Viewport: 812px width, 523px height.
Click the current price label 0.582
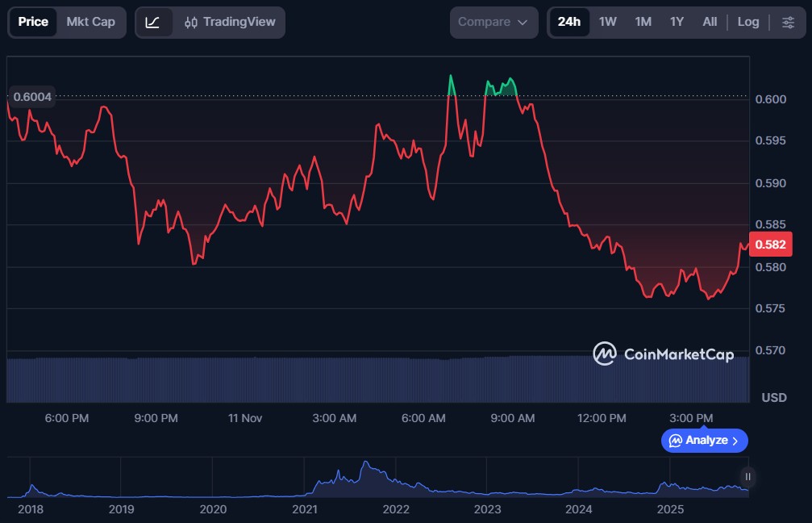[768, 245]
